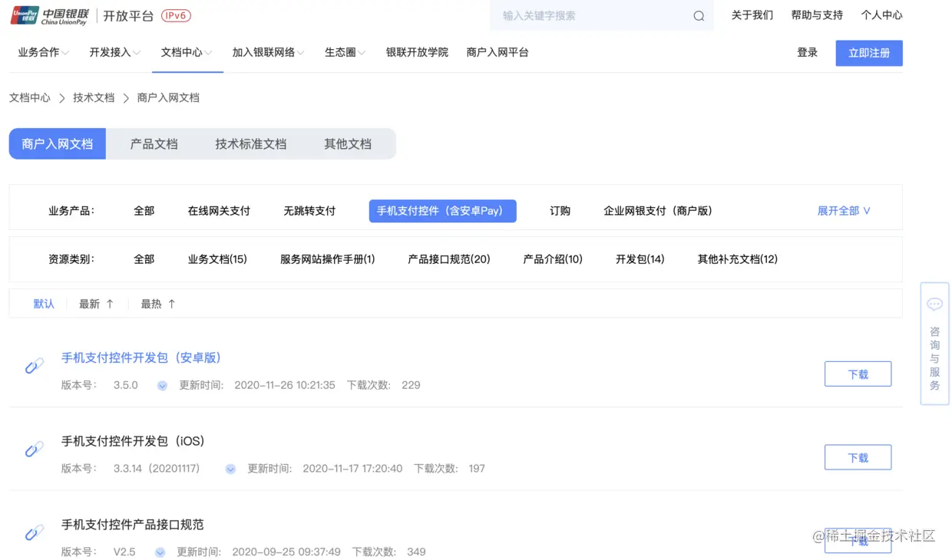The height and width of the screenshot is (560, 952).
Task: Click the 个人中心 entry in the top bar
Action: (x=881, y=15)
